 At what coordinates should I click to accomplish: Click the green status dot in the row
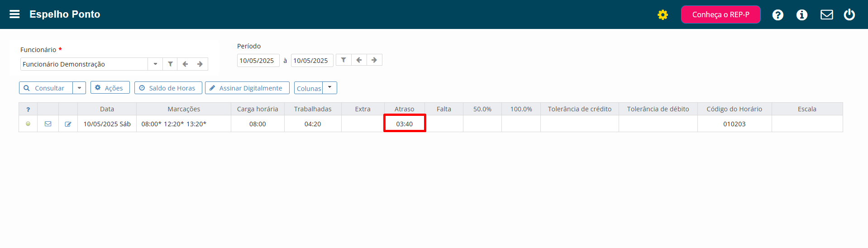coord(28,124)
